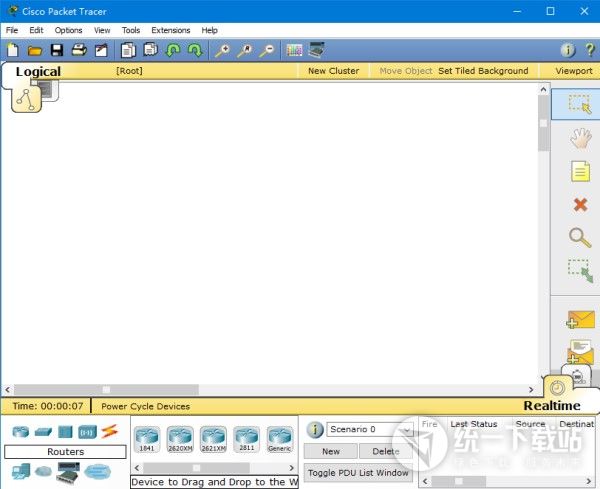Viewport: 600px width, 489px height.
Task: Choose the Inspect magnifier tool
Action: point(580,238)
